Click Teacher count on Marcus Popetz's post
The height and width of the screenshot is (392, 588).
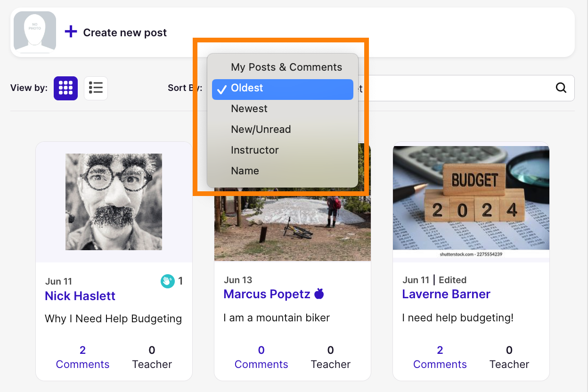click(x=330, y=357)
